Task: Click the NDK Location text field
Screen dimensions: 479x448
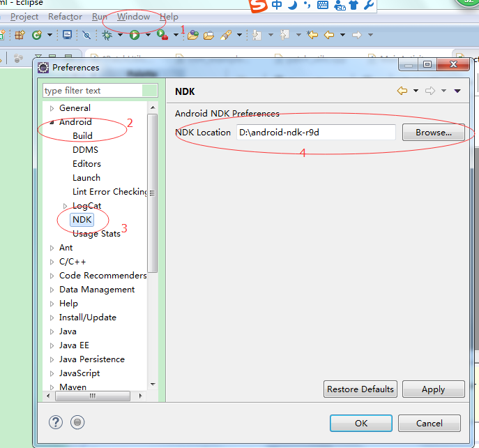Action: point(316,133)
